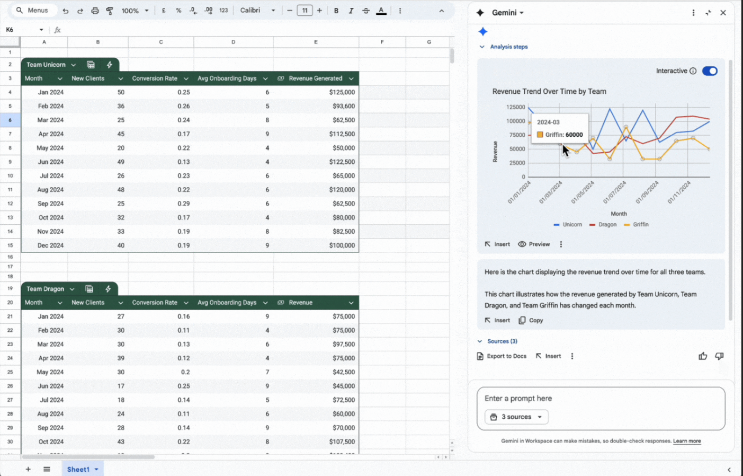Viewport: 743px width, 476px height.
Task: Expand the Sources (3) section
Action: click(498, 341)
